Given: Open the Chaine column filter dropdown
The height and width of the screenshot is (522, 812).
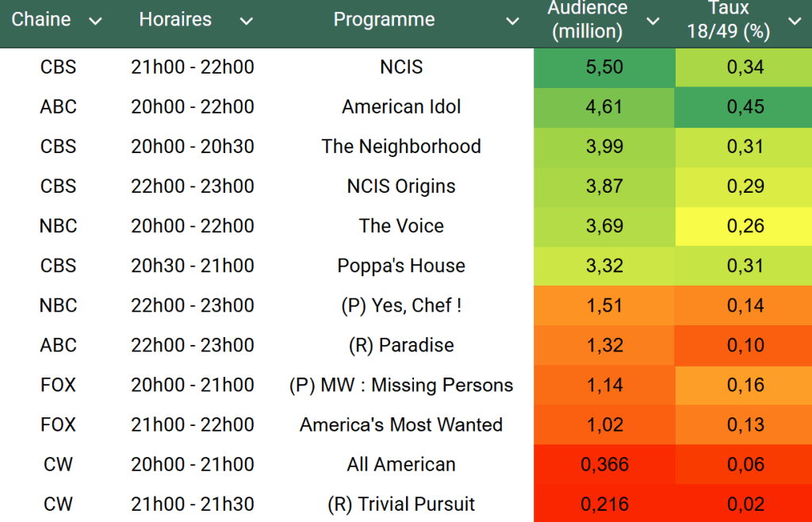Looking at the screenshot, I should coord(95,21).
